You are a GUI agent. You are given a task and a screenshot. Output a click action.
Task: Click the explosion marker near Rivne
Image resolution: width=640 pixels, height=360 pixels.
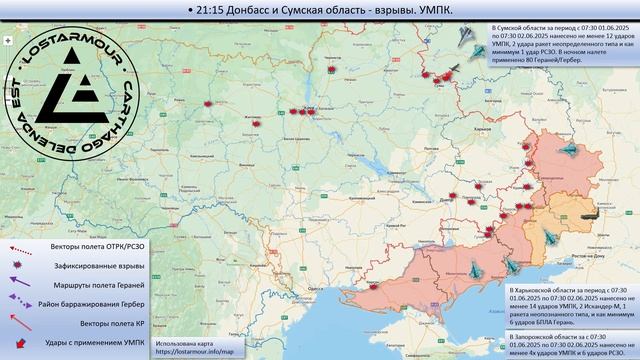tap(208, 104)
